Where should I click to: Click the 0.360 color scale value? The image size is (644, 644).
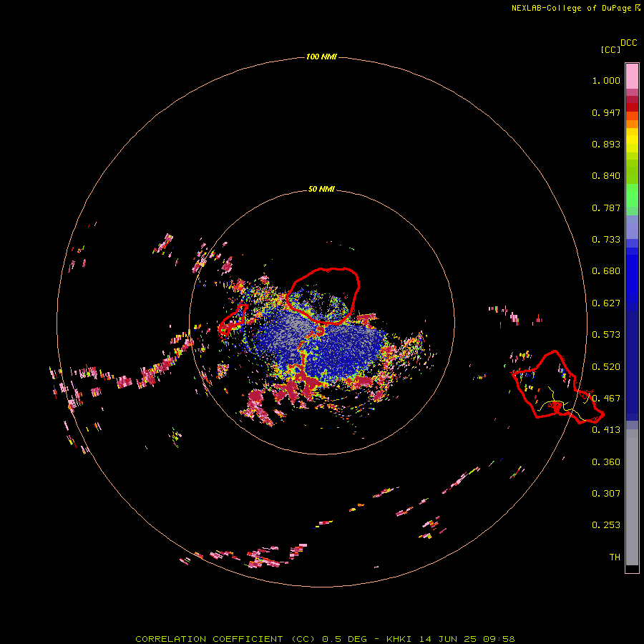[606, 462]
